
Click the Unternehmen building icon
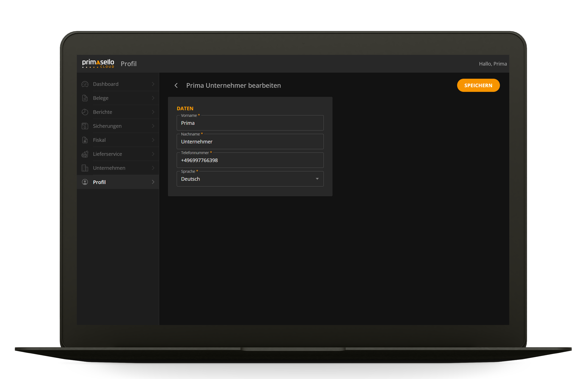point(85,168)
